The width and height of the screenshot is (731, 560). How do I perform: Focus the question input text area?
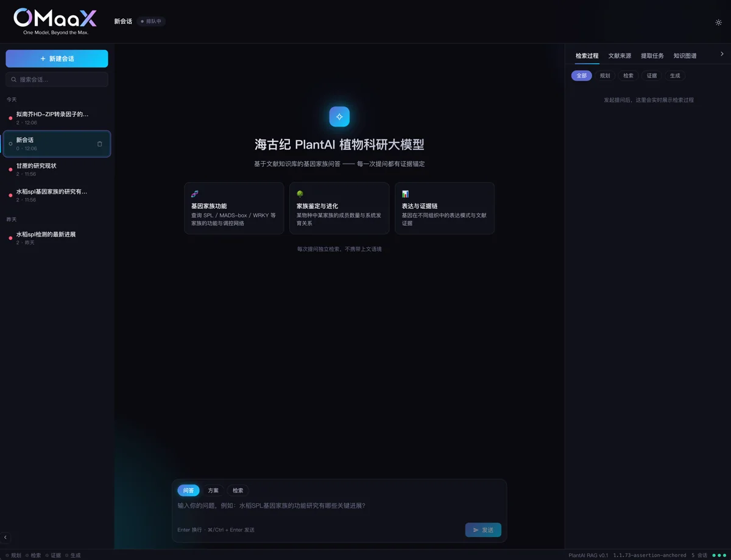pyautogui.click(x=339, y=506)
